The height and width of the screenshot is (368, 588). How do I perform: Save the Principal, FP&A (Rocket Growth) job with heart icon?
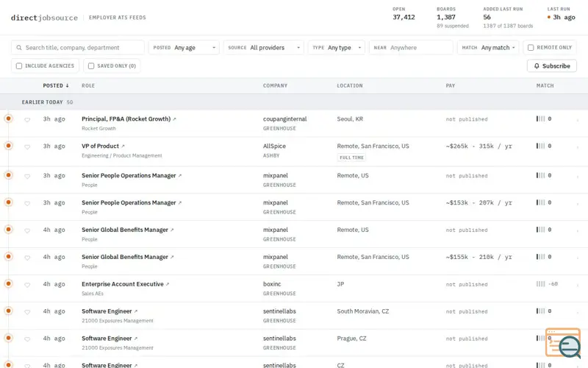click(x=27, y=120)
